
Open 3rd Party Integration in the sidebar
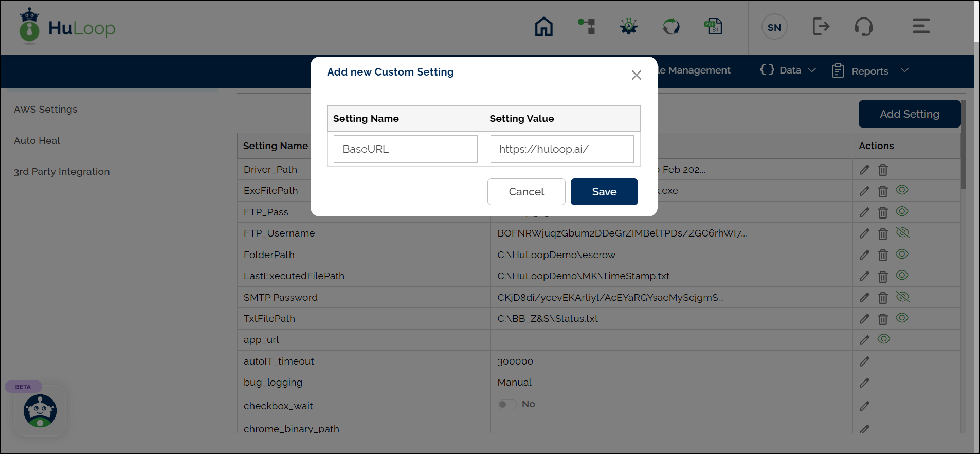coord(62,172)
